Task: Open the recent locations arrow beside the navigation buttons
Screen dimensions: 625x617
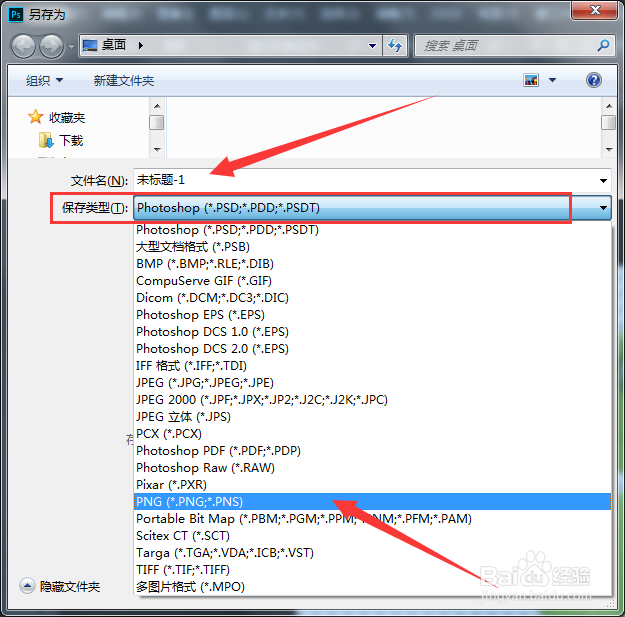Action: [x=71, y=47]
